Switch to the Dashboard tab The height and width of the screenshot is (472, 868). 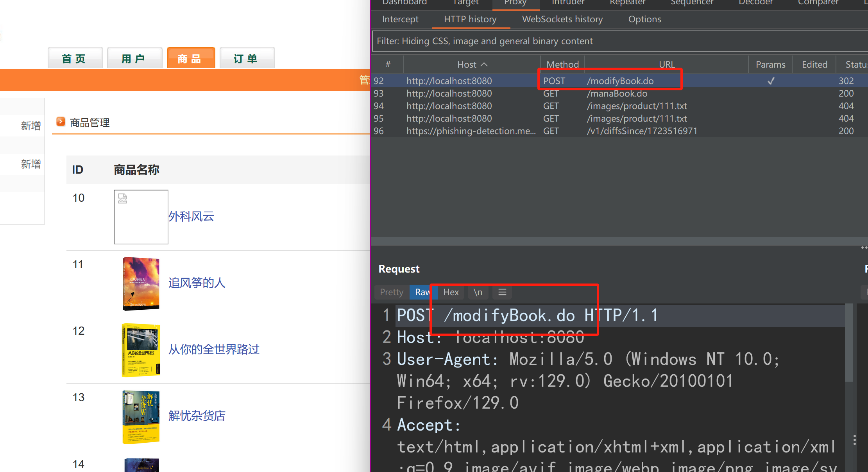(x=404, y=2)
